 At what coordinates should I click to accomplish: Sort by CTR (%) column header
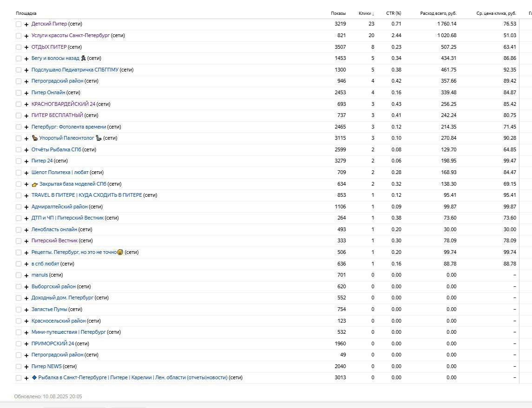click(394, 13)
